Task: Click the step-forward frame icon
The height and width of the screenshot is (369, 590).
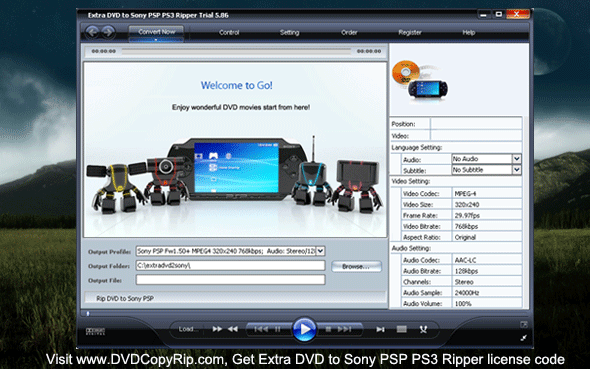Action: coord(380,330)
